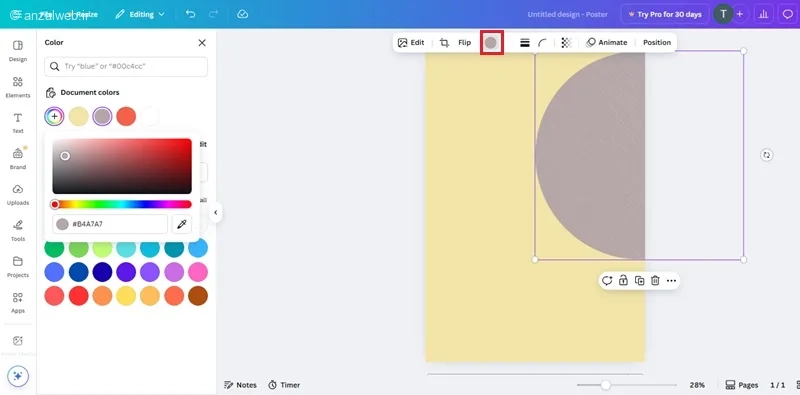Select the white document color
800x395 pixels.
tap(150, 116)
